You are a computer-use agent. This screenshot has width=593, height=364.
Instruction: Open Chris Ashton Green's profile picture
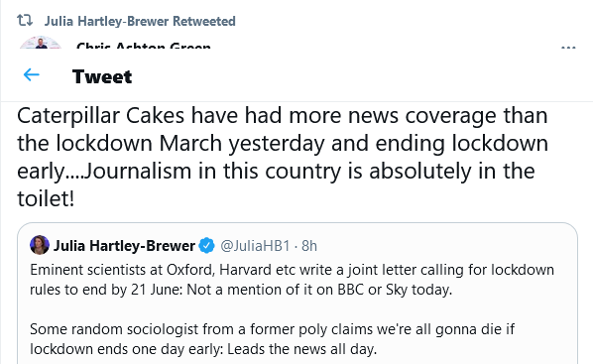point(41,43)
